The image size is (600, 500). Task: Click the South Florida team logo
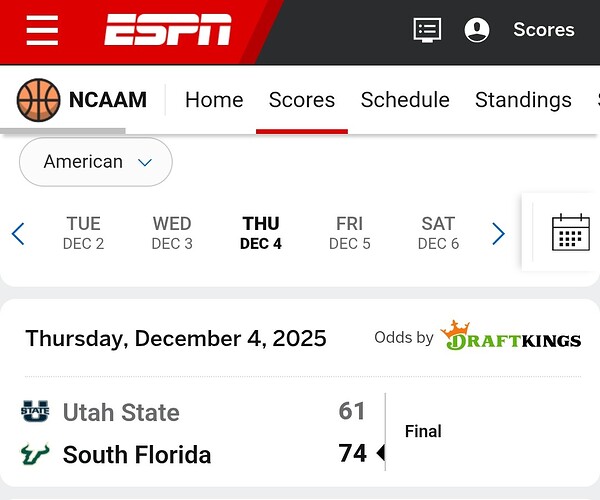tap(35, 455)
